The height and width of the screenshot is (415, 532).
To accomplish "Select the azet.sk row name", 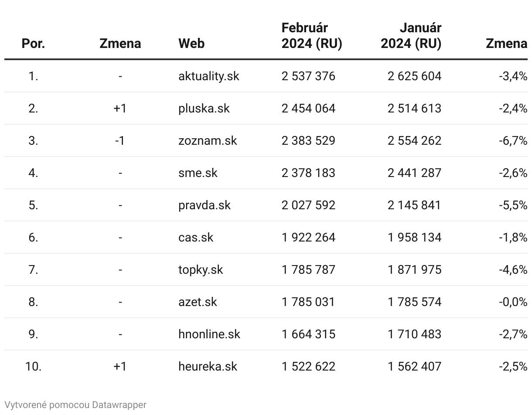I will (x=198, y=302).
